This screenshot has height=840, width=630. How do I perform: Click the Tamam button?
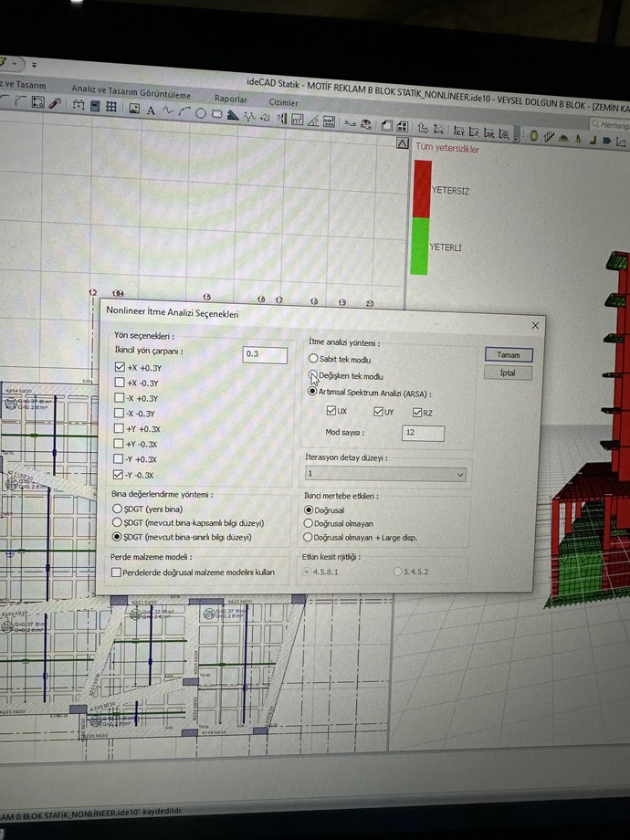(x=509, y=354)
